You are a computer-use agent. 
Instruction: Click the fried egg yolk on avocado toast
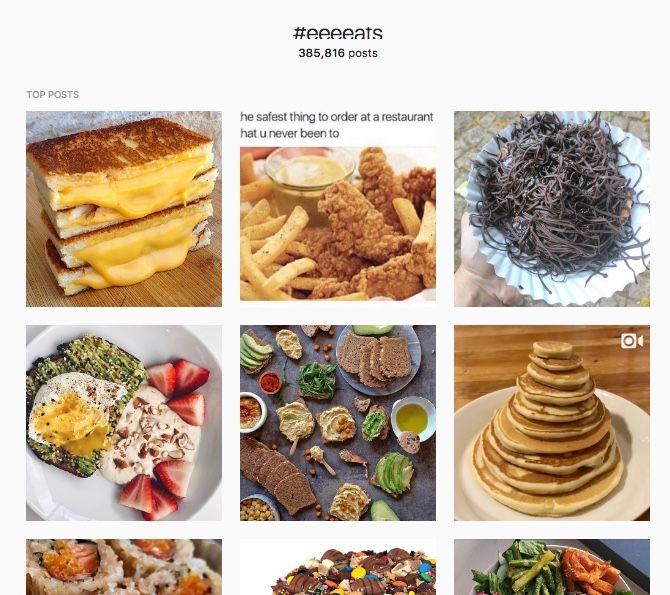coord(73,423)
